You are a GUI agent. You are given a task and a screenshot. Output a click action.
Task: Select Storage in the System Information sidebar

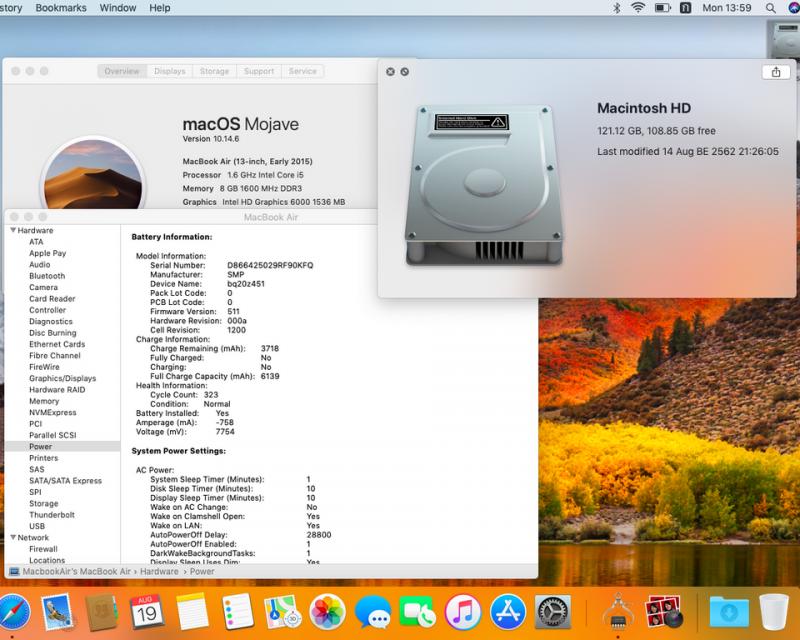pyautogui.click(x=43, y=503)
